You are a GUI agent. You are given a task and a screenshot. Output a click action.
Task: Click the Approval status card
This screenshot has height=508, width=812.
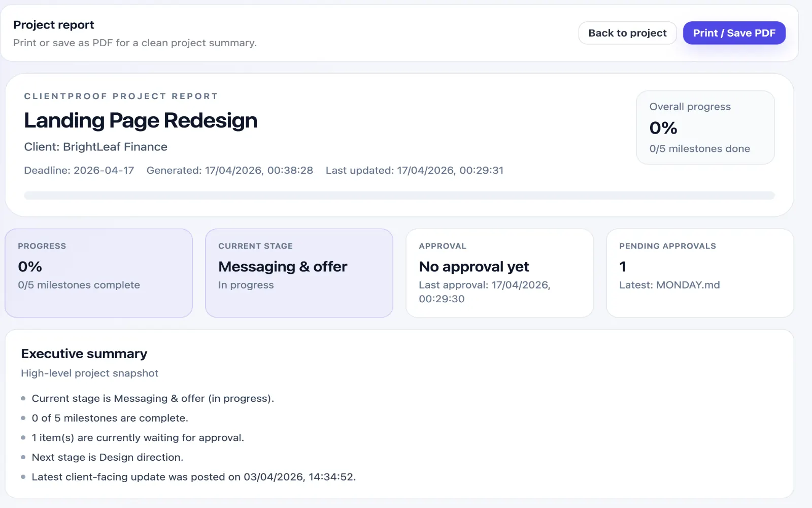point(500,273)
